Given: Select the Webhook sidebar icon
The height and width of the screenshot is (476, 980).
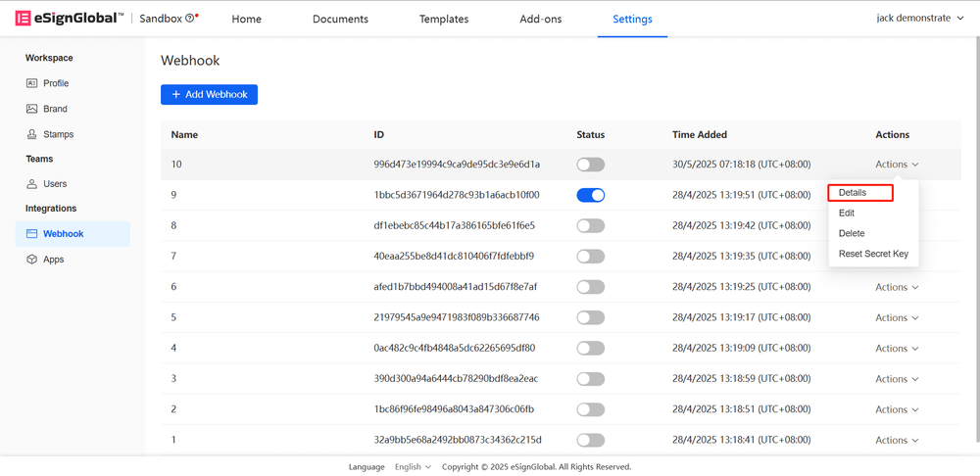Looking at the screenshot, I should tap(31, 234).
